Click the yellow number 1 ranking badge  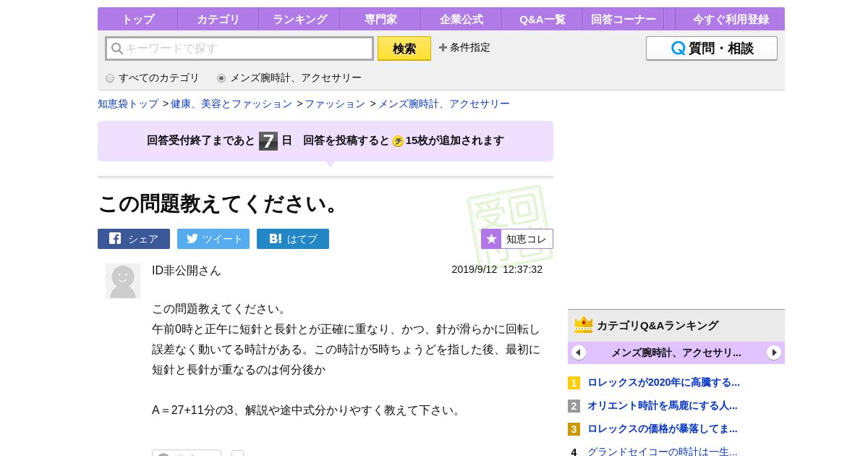pyautogui.click(x=574, y=383)
